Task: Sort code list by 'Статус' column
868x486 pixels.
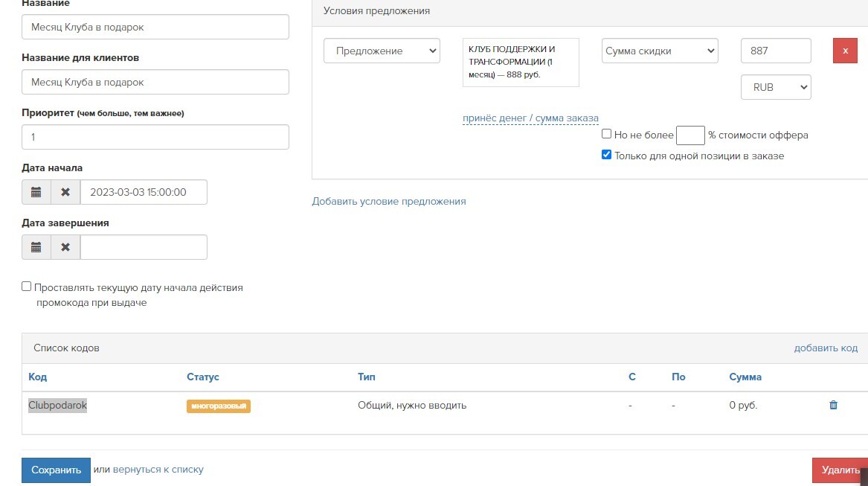Action: pyautogui.click(x=202, y=377)
